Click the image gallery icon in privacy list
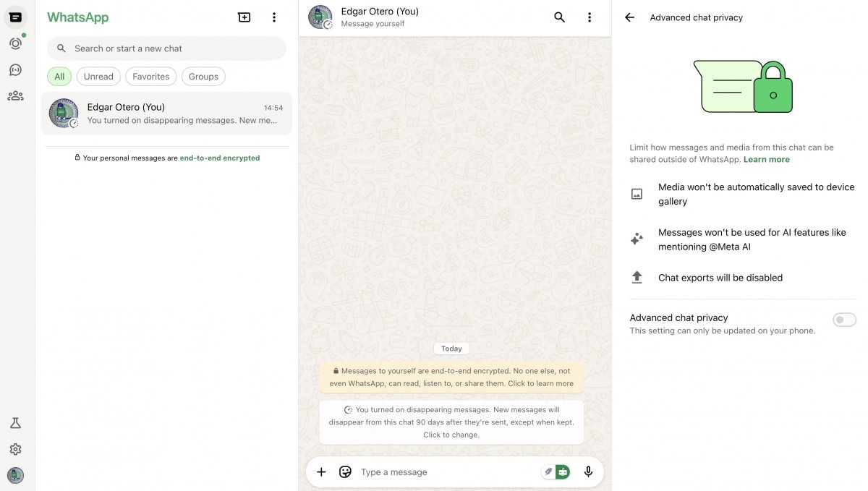 coord(637,194)
